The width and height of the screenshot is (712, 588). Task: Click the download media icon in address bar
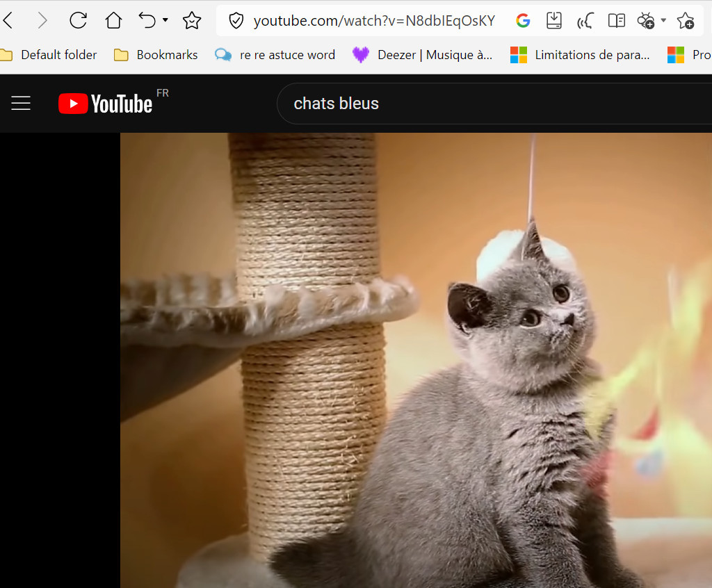coord(553,21)
